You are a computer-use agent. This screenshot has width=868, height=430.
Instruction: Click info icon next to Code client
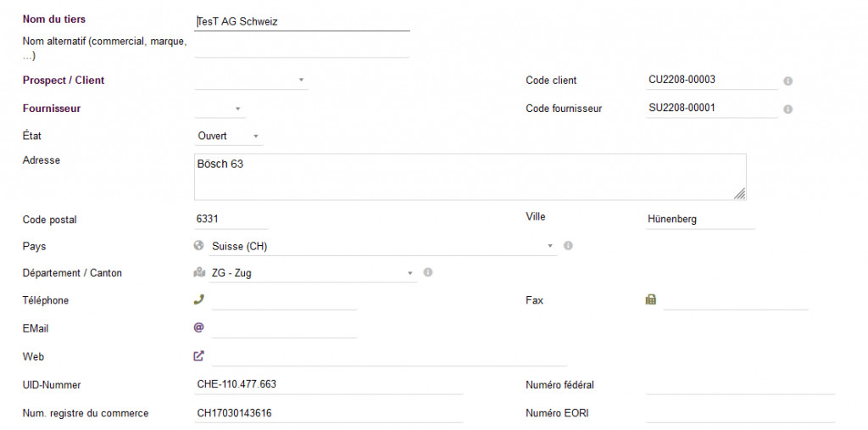point(787,81)
